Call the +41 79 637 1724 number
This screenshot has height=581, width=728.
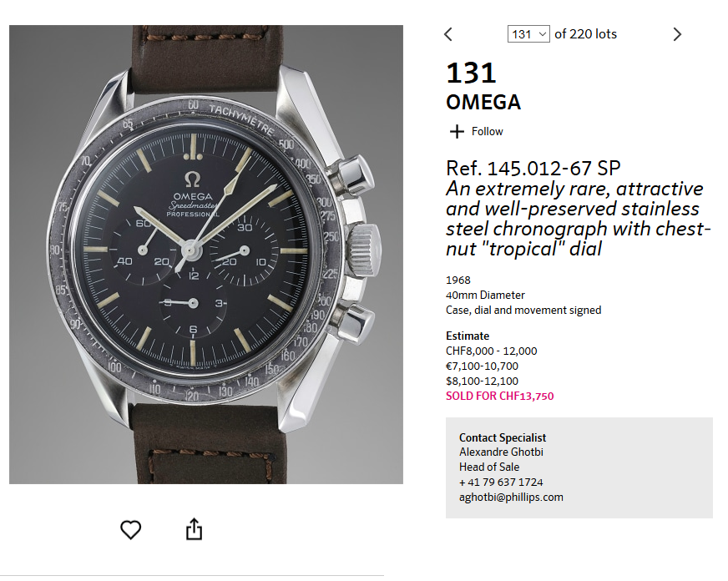point(501,482)
